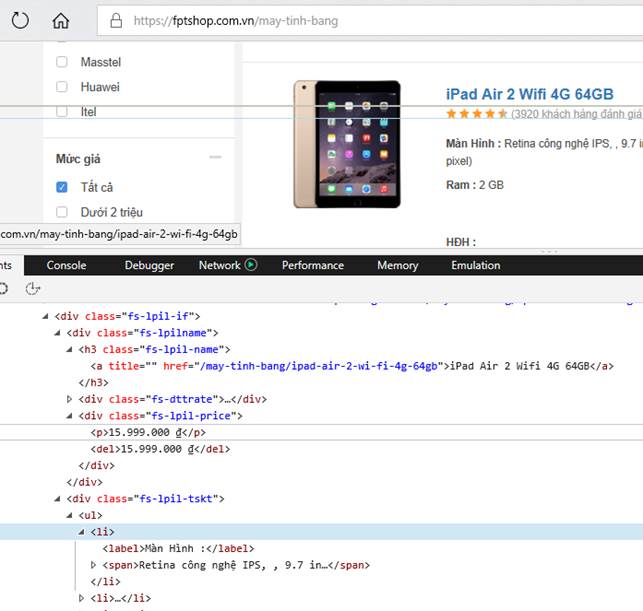Switch to the Performance tab
Screen dimensions: 643x611
[x=313, y=265]
